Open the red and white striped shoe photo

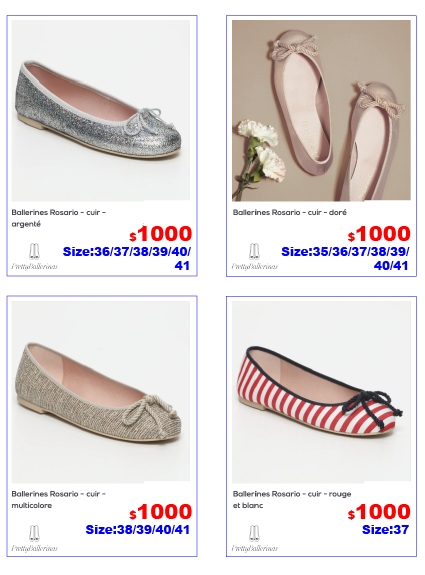321,391
